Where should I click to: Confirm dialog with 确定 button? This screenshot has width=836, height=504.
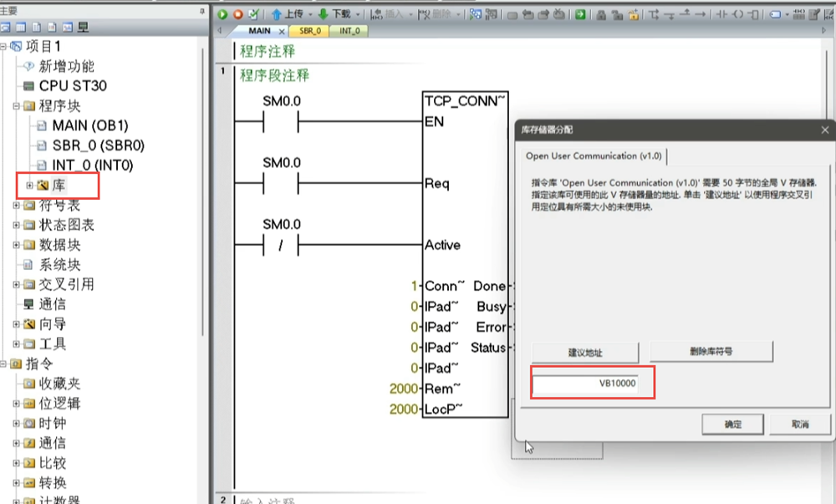[732, 425]
